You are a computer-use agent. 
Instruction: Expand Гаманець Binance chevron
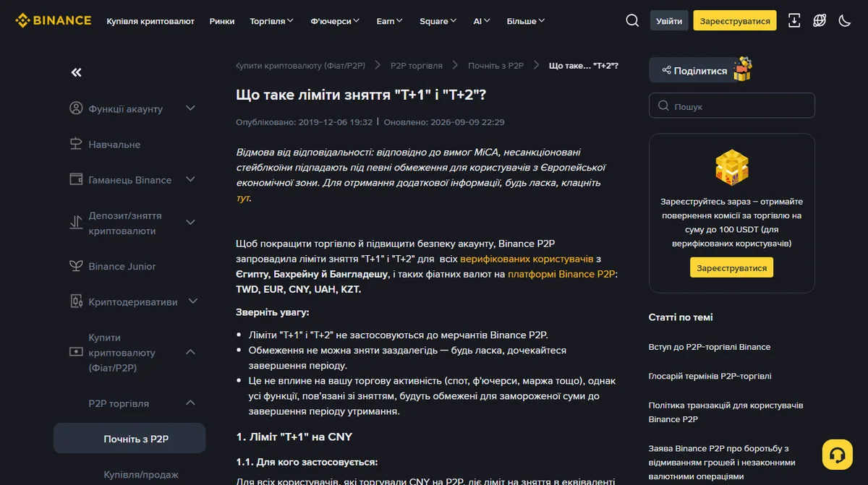tap(191, 179)
